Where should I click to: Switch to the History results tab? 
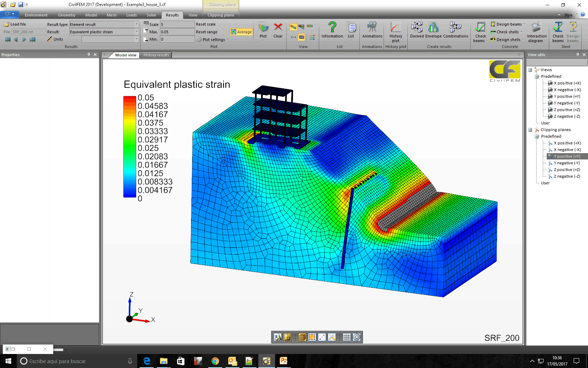pyautogui.click(x=156, y=55)
